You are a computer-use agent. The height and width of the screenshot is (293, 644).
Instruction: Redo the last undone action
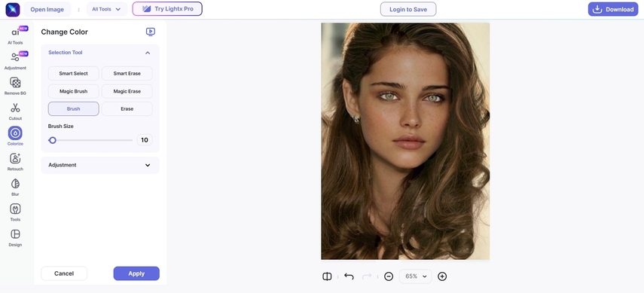[367, 276]
